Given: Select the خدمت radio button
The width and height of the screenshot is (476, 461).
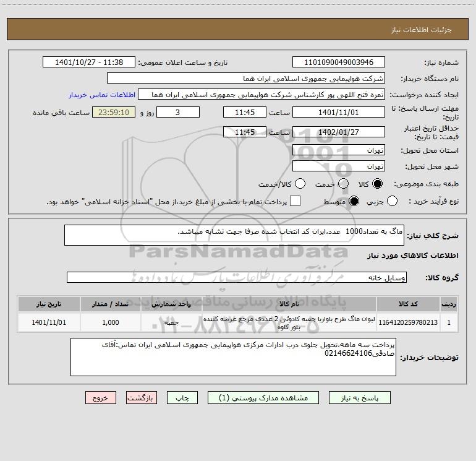Looking at the screenshot, I should (343, 184).
